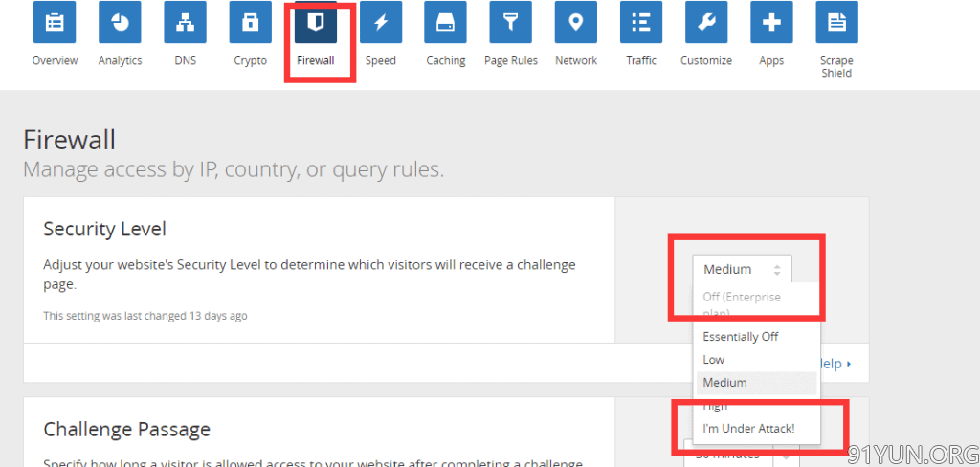Open the Caching drive icon
The height and width of the screenshot is (467, 980).
(x=446, y=22)
